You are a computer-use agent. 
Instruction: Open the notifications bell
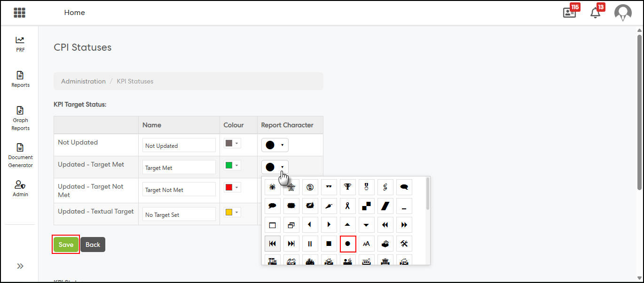pos(595,13)
